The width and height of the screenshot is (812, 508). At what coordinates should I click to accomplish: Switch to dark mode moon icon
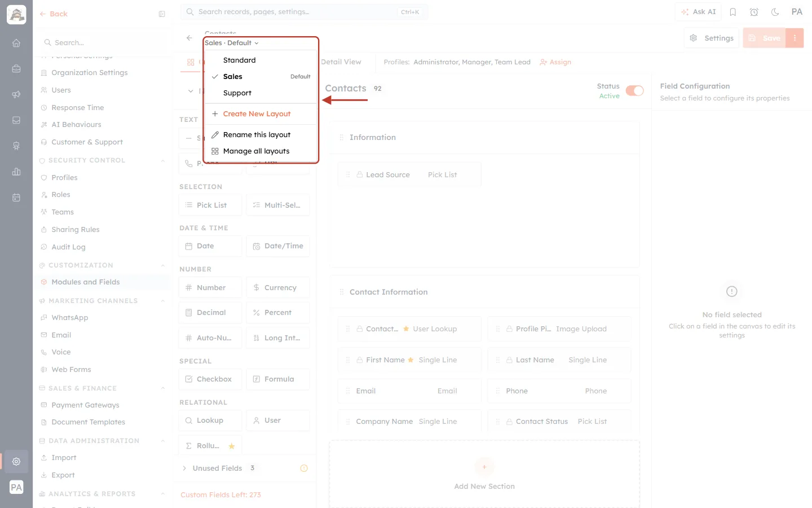click(775, 12)
